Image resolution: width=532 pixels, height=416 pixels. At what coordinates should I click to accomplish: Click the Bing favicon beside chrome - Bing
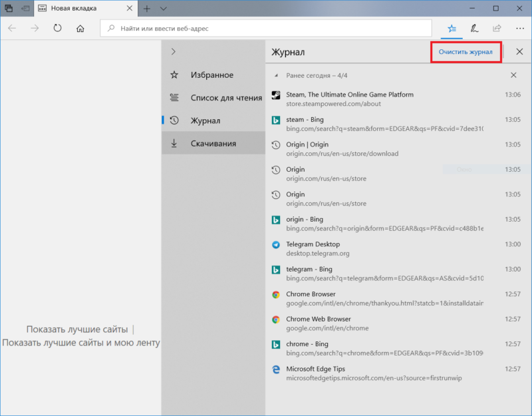[x=276, y=344]
